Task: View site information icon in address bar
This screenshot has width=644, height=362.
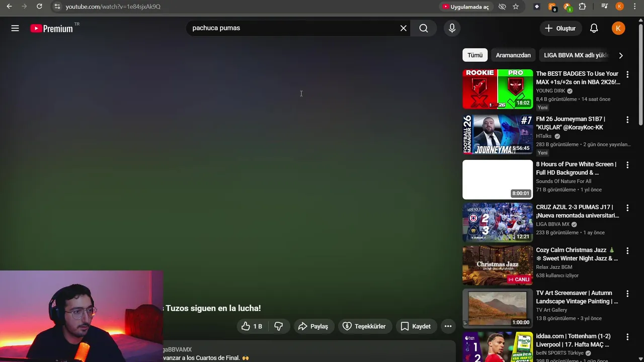Action: 57,7
